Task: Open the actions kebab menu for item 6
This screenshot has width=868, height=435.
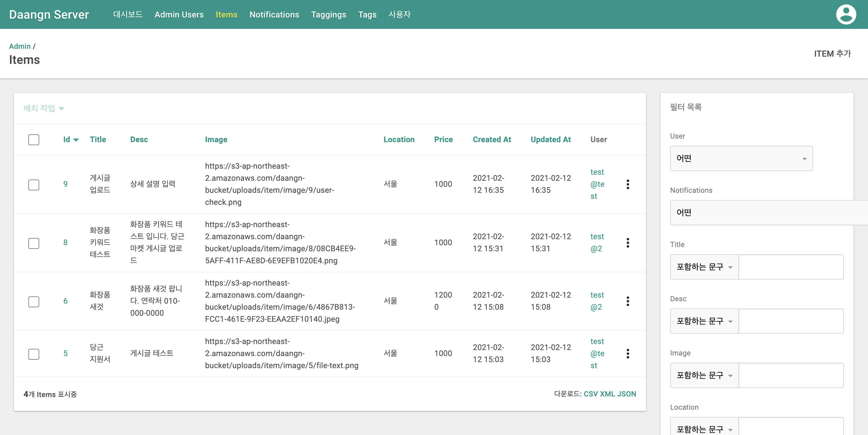Action: tap(628, 301)
